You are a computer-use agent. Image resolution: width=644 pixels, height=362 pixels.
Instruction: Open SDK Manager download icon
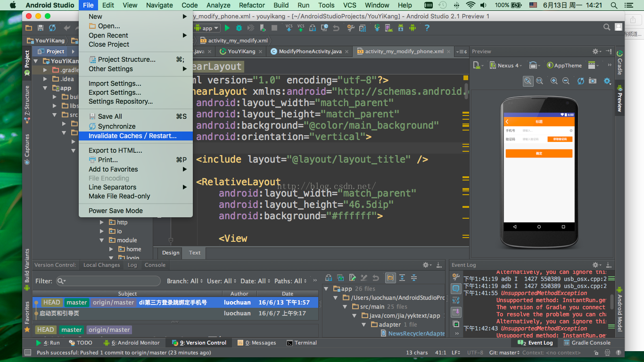[401, 28]
